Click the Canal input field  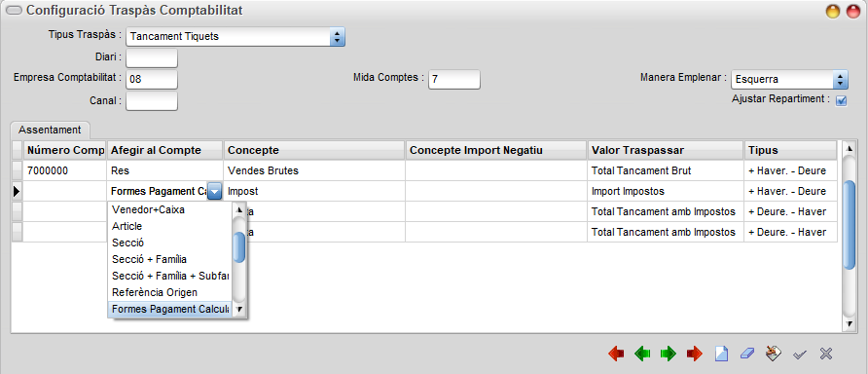click(152, 101)
